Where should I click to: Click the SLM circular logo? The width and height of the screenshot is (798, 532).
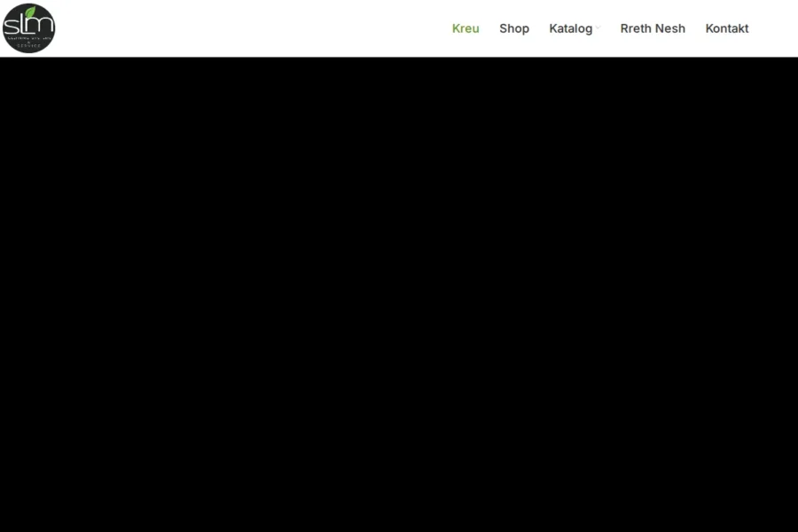[29, 28]
